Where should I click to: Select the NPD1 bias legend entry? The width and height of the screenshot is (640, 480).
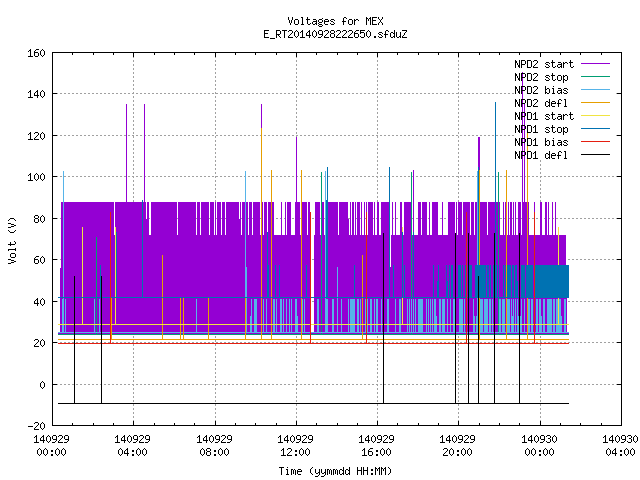(541, 142)
